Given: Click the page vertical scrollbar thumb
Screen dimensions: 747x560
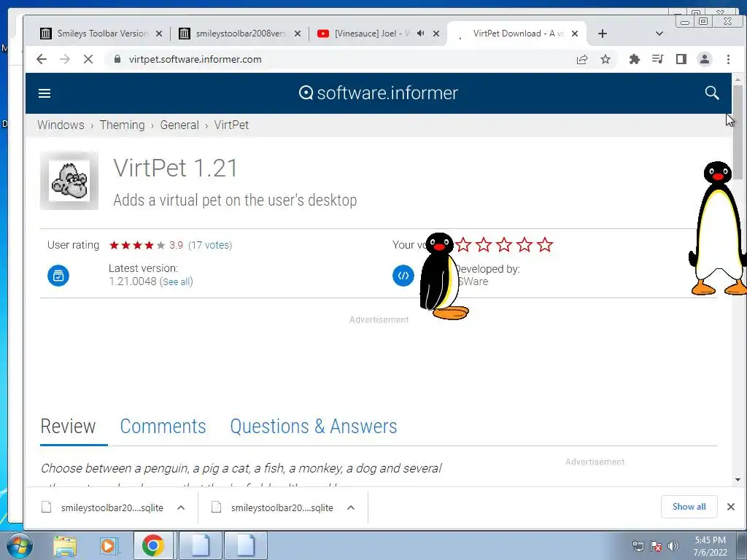Looking at the screenshot, I should (738, 132).
